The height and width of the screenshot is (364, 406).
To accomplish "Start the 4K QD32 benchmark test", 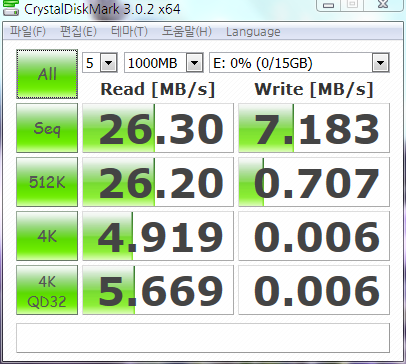I will (x=47, y=290).
